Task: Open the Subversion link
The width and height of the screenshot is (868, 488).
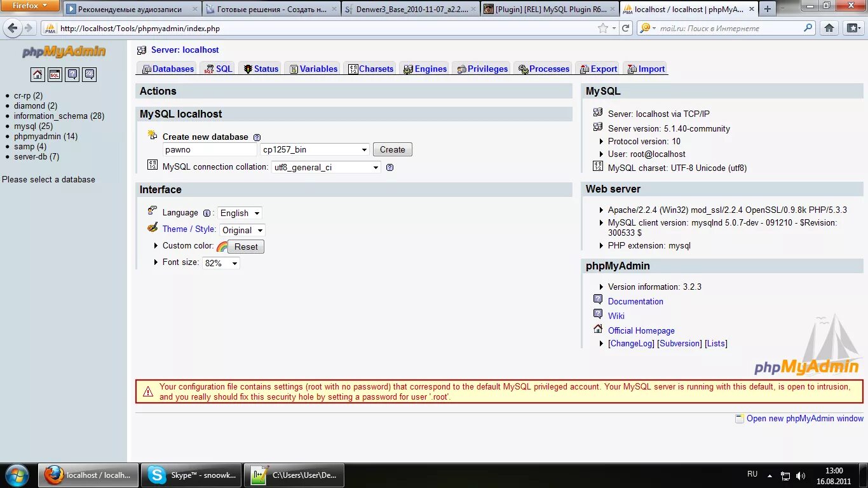Action: tap(681, 343)
